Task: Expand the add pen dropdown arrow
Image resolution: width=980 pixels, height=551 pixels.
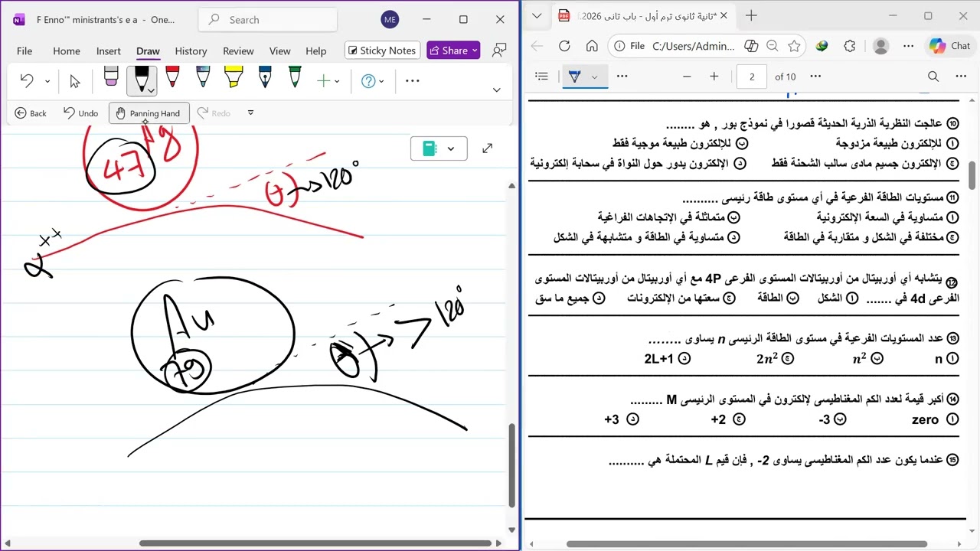Action: (336, 81)
